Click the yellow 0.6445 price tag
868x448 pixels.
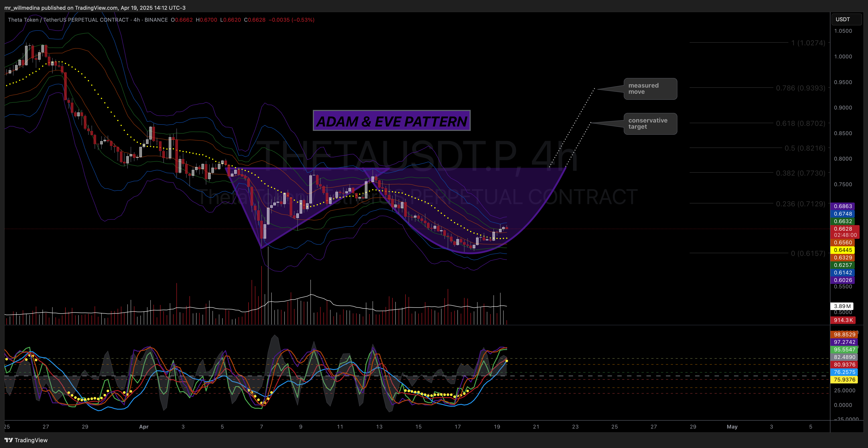[x=843, y=250]
